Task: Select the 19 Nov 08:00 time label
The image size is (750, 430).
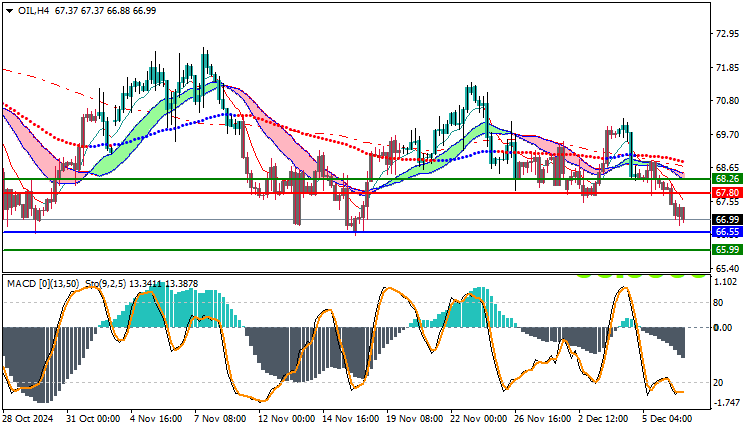Action: 415,419
